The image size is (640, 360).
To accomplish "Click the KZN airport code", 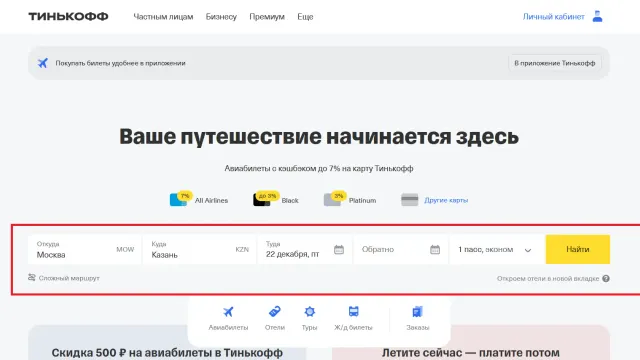I will [242, 249].
